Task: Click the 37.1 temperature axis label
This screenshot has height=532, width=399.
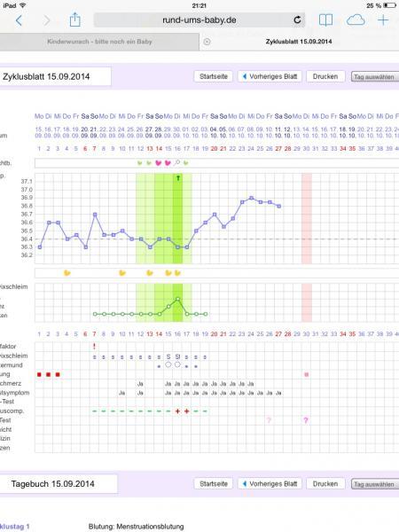Action: (27, 182)
